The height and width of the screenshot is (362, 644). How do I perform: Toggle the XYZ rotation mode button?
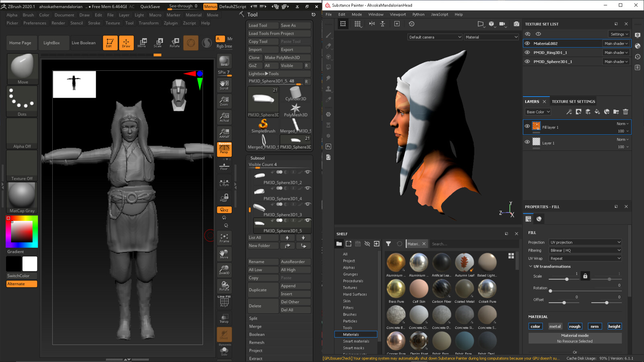224,210
